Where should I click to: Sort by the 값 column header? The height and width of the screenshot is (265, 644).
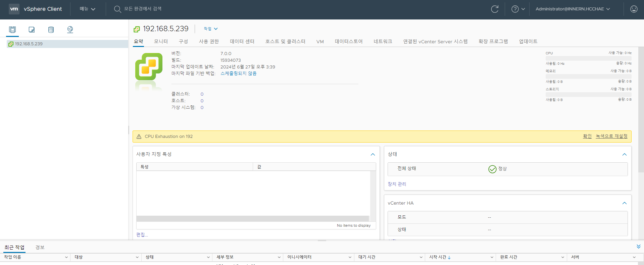259,167
